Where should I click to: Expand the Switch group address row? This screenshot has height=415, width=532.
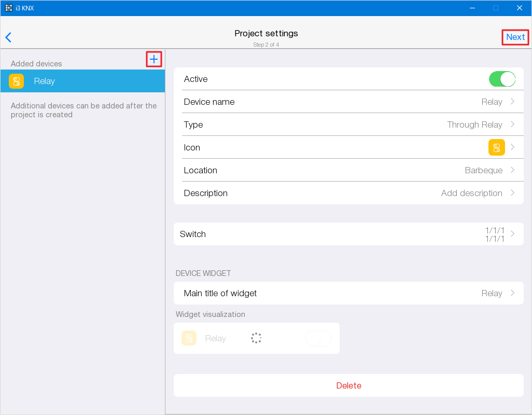(512, 234)
